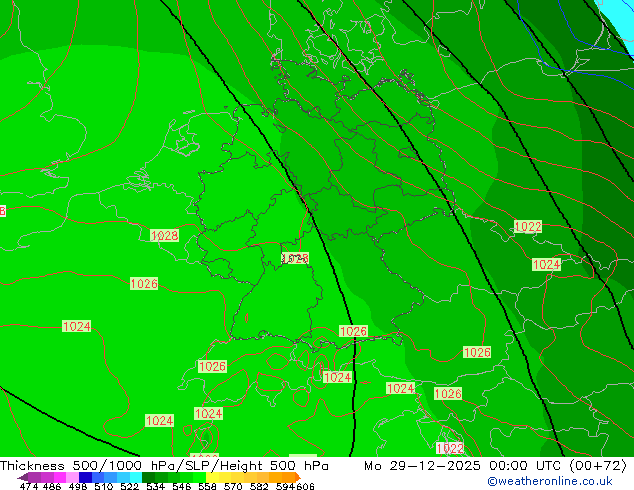Click the legend value 522
This screenshot has height=490, width=634.
point(129,486)
